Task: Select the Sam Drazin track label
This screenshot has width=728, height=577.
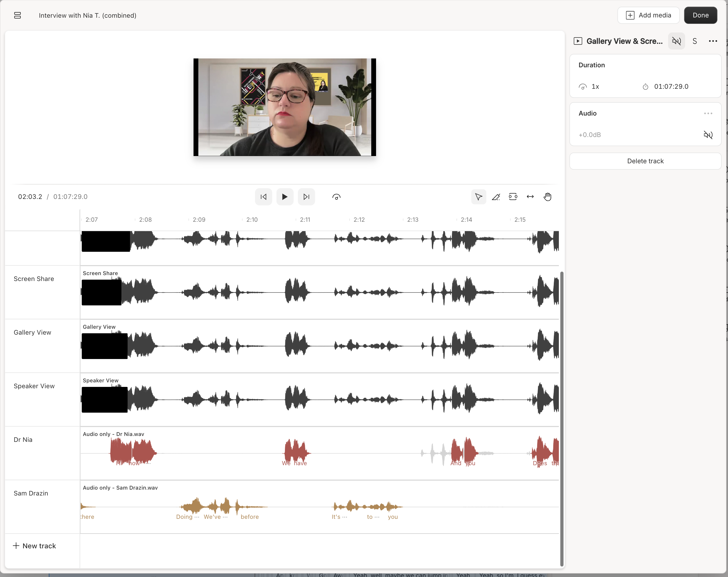Action: coord(31,493)
